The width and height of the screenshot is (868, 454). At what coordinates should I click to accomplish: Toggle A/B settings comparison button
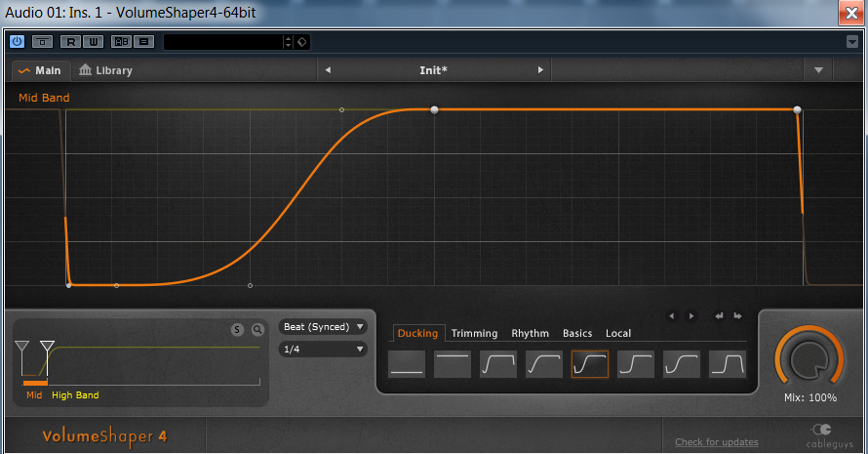(121, 42)
